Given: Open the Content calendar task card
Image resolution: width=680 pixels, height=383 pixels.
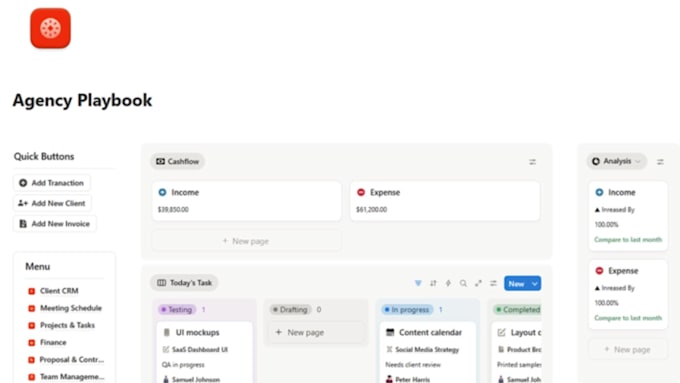Looking at the screenshot, I should coord(428,352).
